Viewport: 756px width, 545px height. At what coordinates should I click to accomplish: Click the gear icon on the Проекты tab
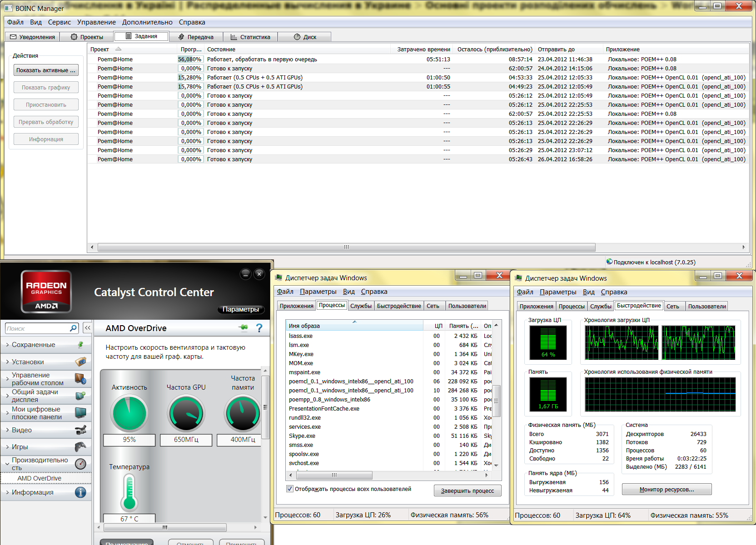coord(74,37)
